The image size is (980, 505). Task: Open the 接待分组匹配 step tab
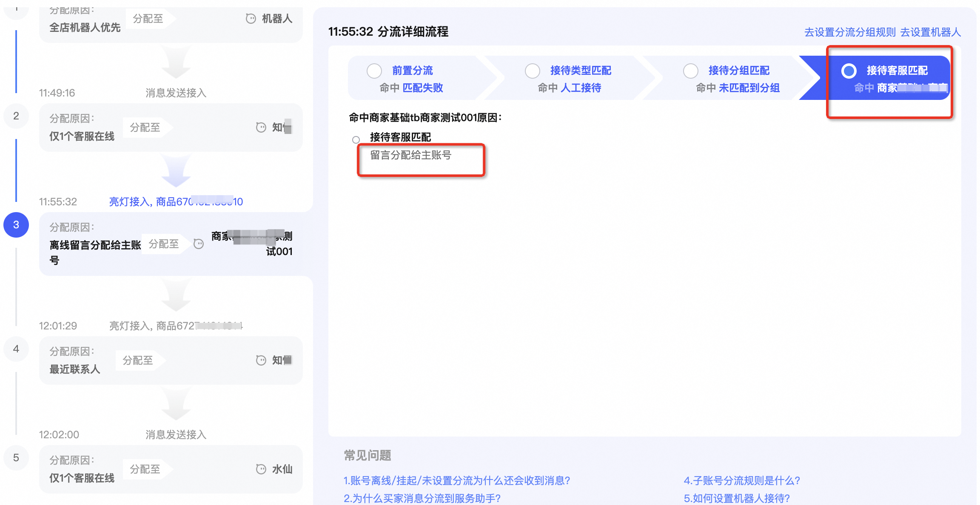point(732,78)
